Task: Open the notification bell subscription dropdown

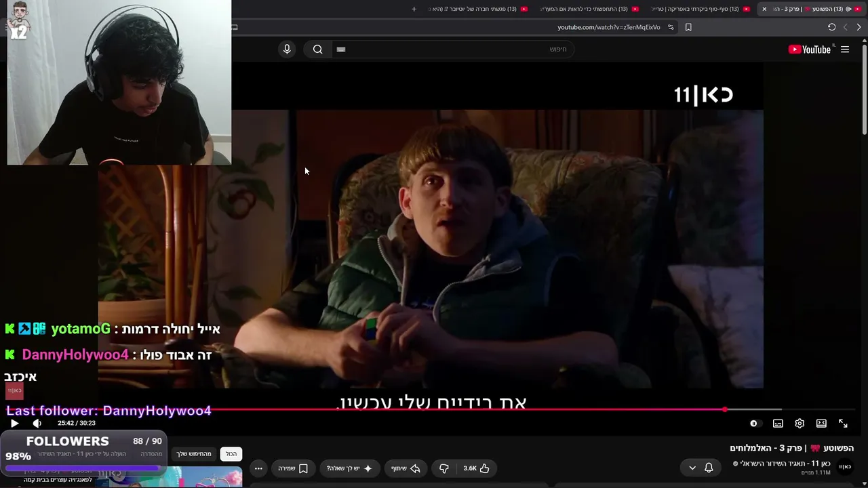Action: (x=701, y=468)
